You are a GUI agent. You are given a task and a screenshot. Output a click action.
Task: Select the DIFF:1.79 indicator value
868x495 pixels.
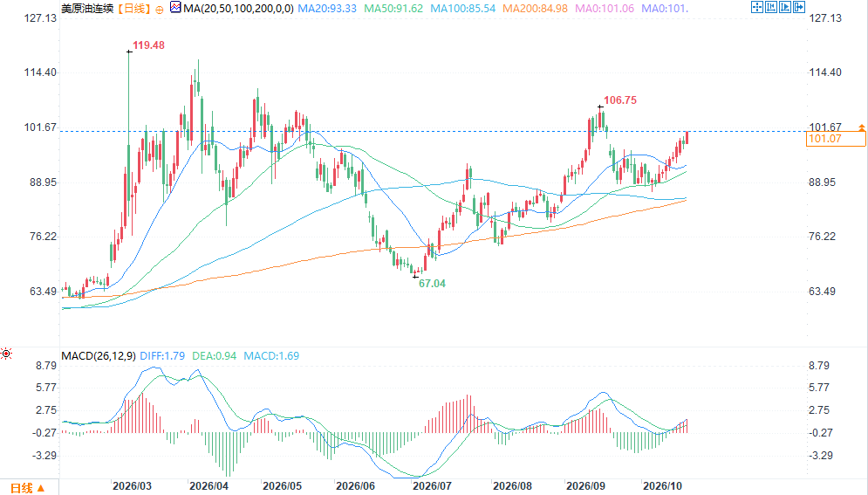click(x=162, y=356)
